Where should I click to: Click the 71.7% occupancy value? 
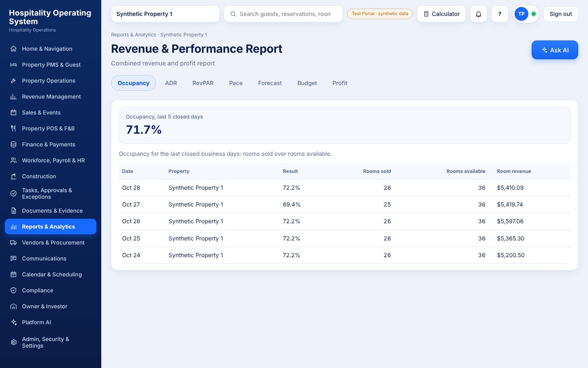(x=144, y=130)
